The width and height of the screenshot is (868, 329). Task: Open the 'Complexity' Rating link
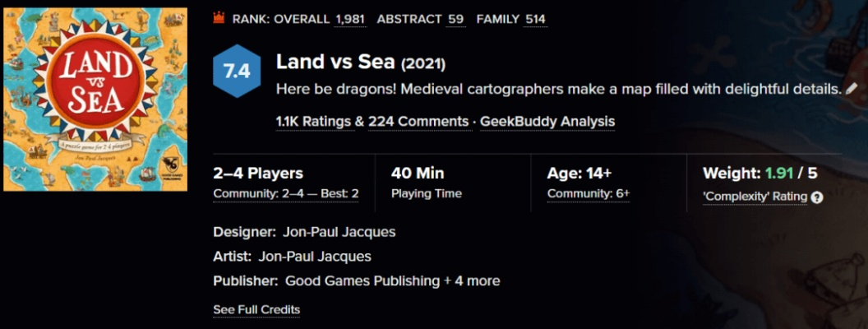(755, 197)
